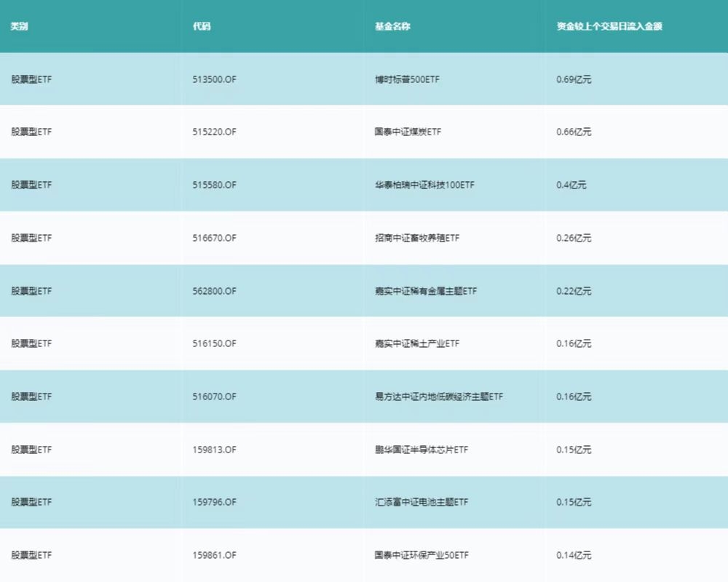The width and height of the screenshot is (728, 582).
Task: Click 0.16亿元 in the 516070.OF row
Action: tap(574, 396)
